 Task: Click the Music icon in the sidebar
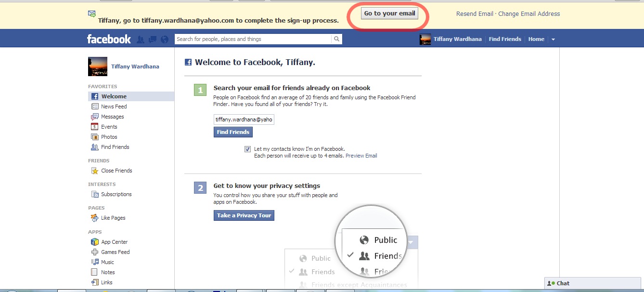pos(95,262)
